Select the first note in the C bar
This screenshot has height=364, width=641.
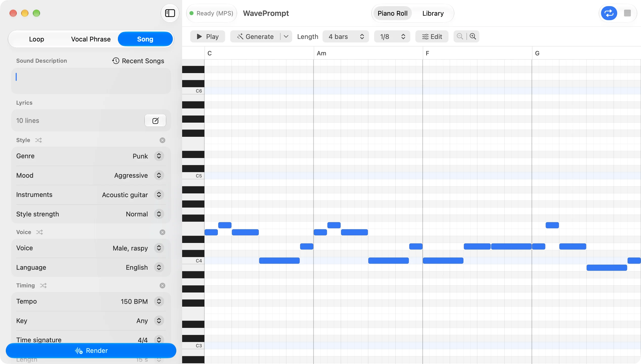pos(211,232)
